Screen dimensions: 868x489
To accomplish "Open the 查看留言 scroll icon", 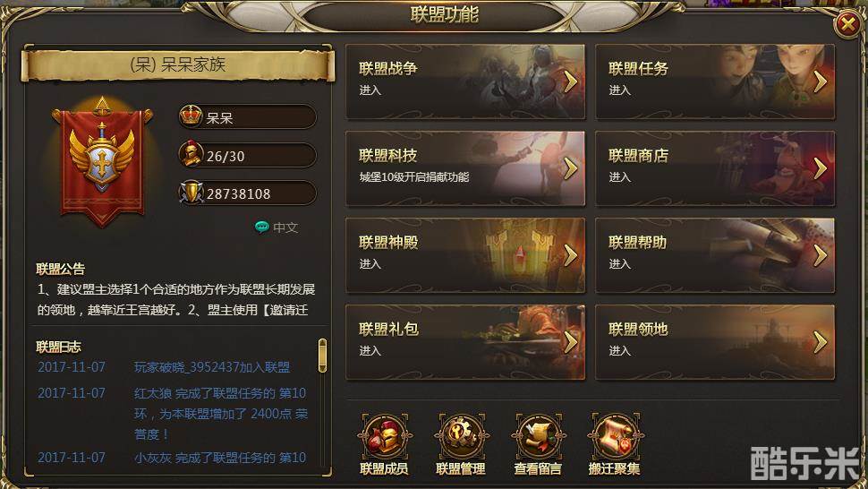I will click(538, 437).
